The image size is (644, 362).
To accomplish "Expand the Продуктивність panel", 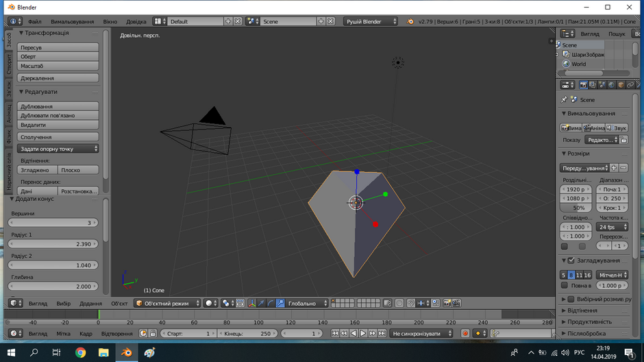I will [589, 322].
